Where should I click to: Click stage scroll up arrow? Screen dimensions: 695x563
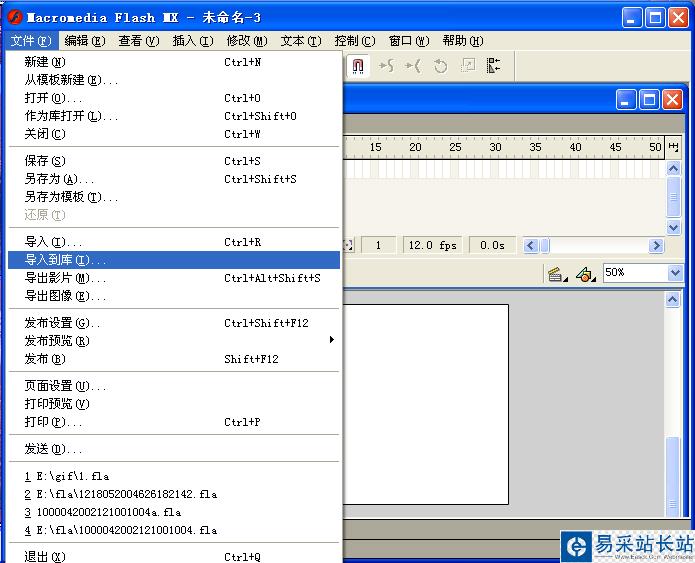673,300
